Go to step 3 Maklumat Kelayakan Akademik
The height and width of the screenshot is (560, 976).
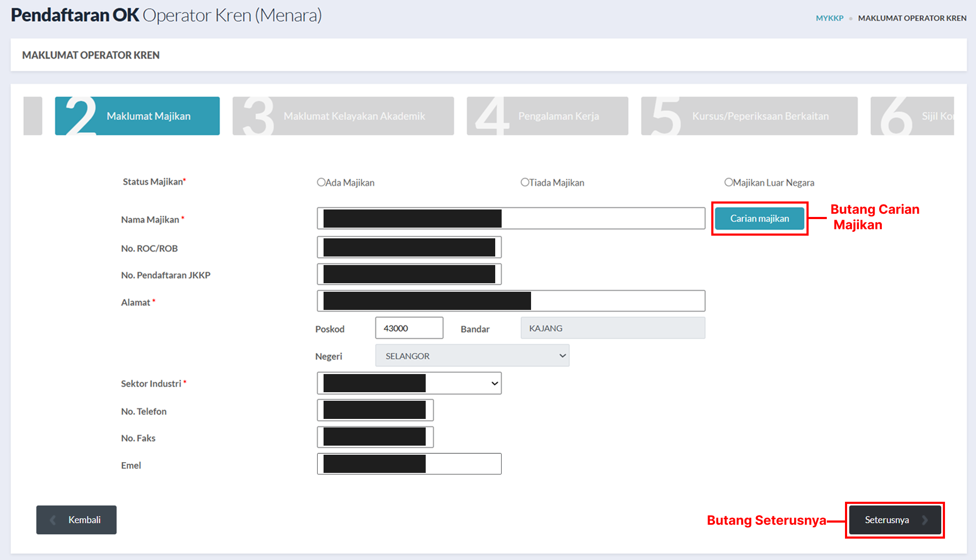click(x=343, y=116)
